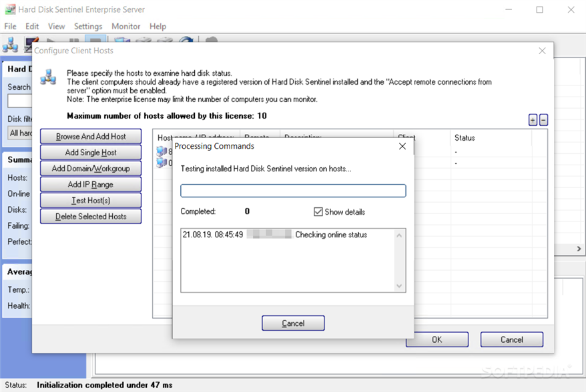The width and height of the screenshot is (586, 392).
Task: Click the hosts icon in Configure Client Hosts
Action: coord(48,77)
